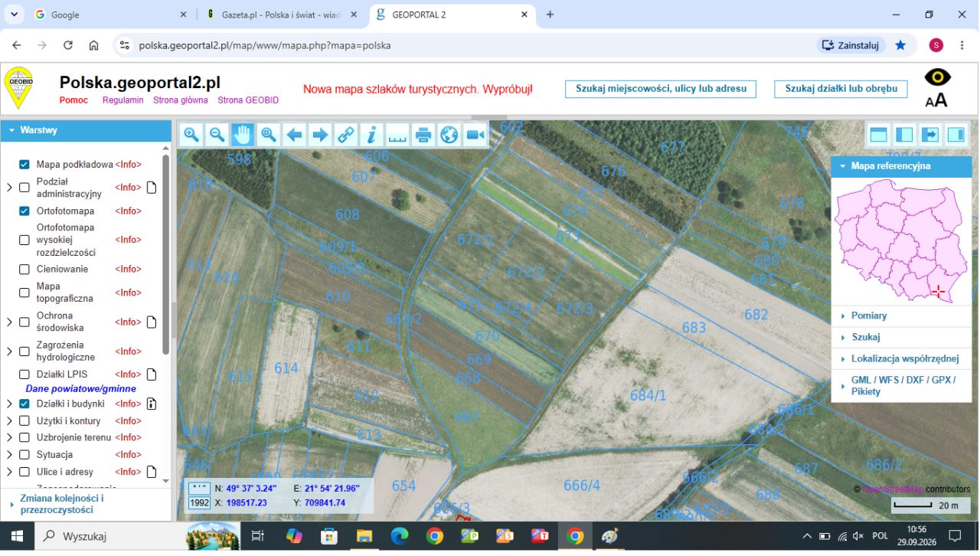Go to next map view arrow
Screen dimensions: 980x556
(x=320, y=135)
